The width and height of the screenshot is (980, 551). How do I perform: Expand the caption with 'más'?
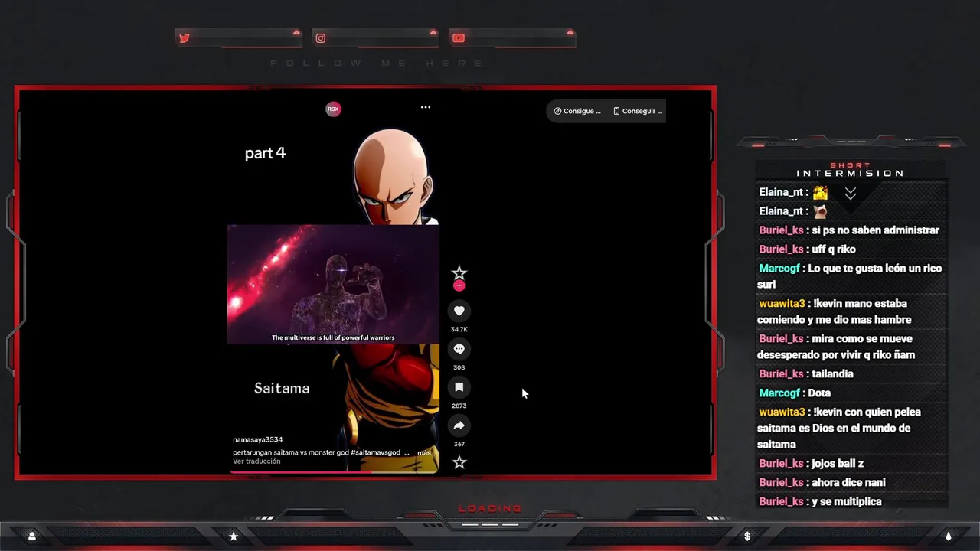coord(424,453)
